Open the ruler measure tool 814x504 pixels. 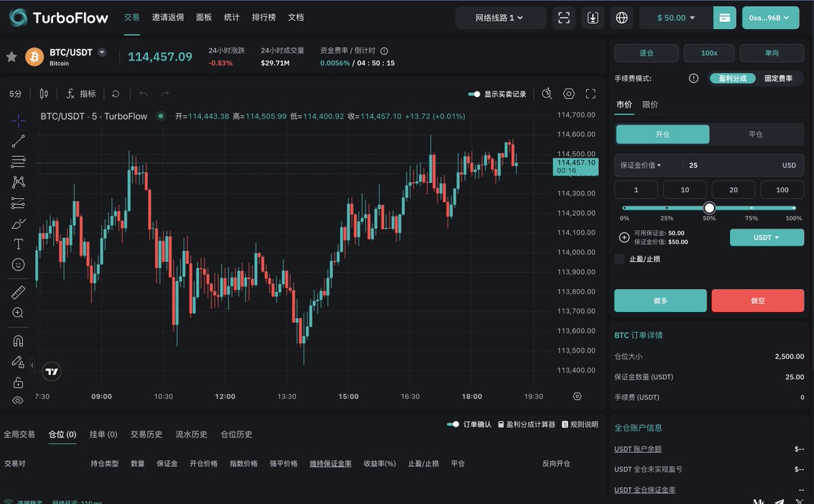(x=18, y=292)
